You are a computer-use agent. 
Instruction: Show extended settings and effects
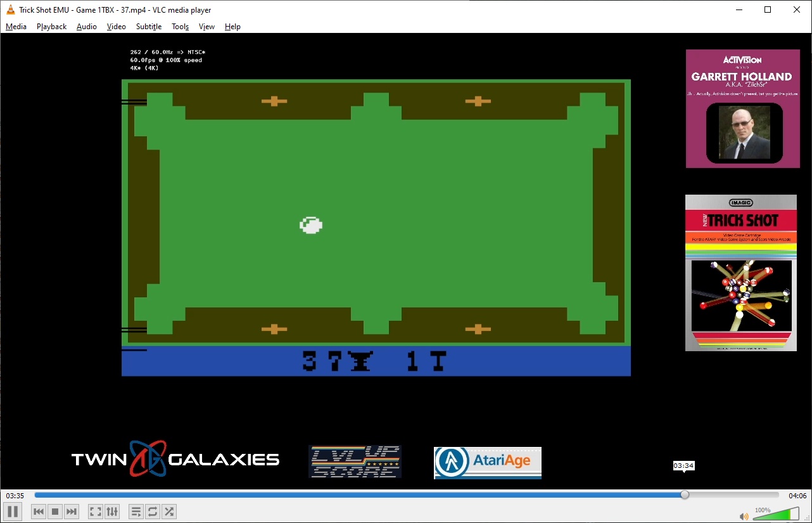(112, 512)
